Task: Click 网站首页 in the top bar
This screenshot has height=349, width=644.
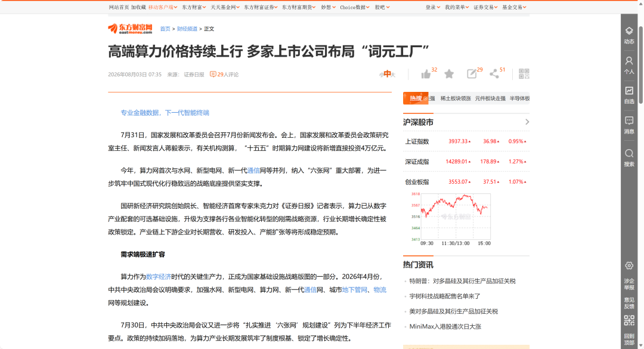Action: 119,7
